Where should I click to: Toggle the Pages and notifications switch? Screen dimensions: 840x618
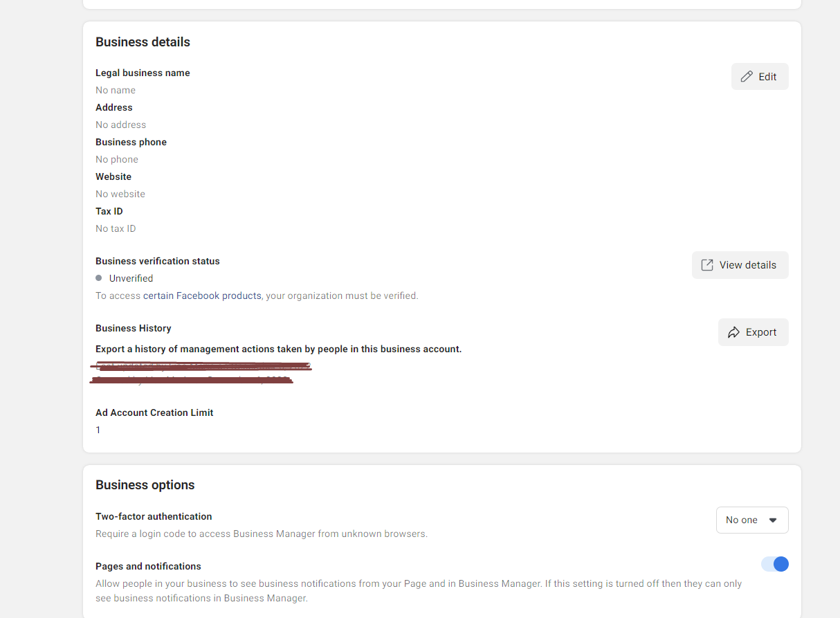click(x=775, y=564)
